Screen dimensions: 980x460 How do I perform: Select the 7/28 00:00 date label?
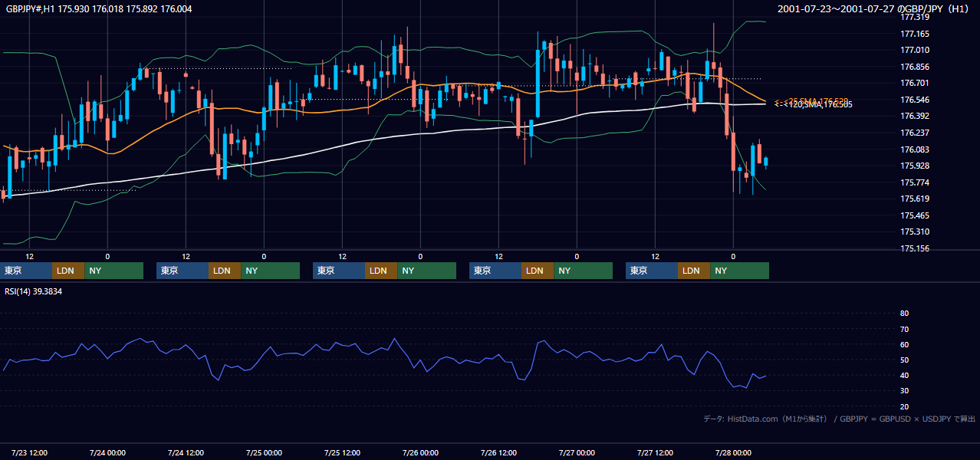(733, 453)
